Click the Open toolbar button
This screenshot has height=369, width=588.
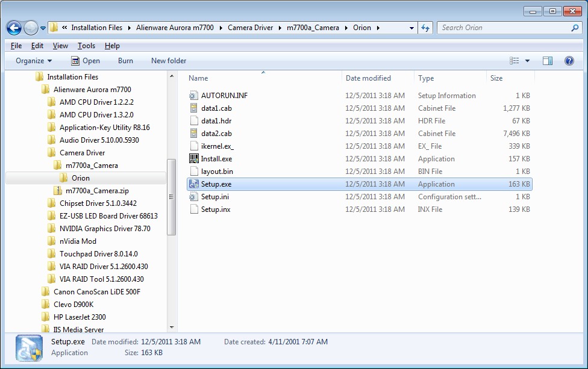(86, 61)
